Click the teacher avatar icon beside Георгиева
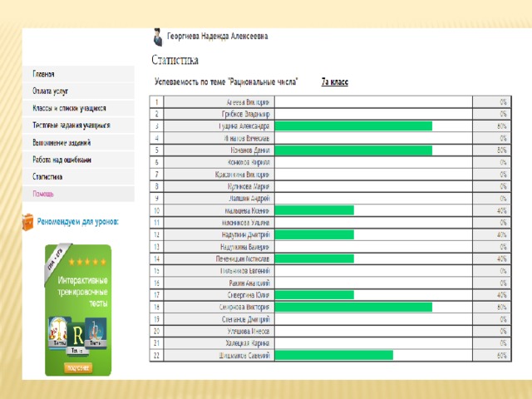Viewport: 532px width, 399px height. (157, 37)
